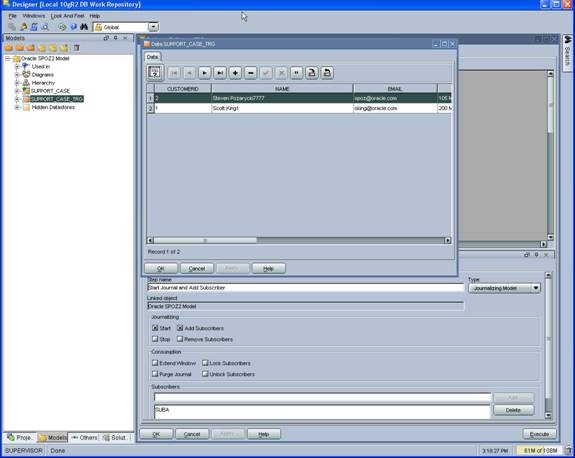Click the trash delete icon in Models panel

(x=77, y=48)
